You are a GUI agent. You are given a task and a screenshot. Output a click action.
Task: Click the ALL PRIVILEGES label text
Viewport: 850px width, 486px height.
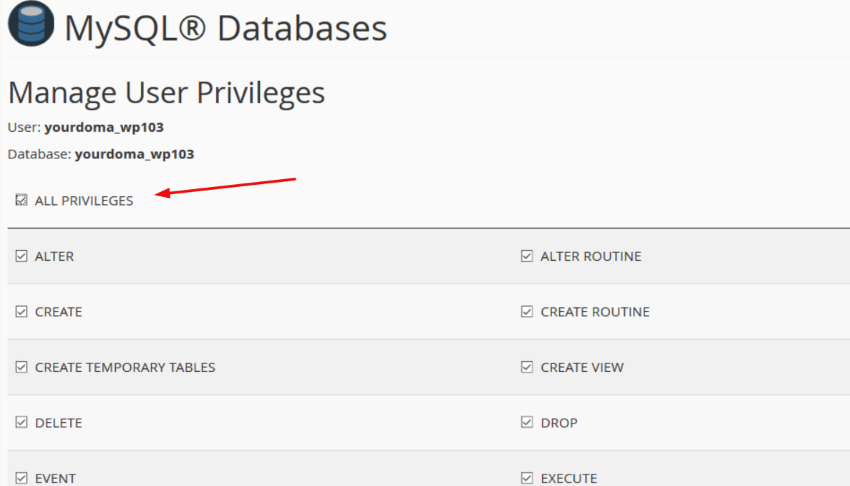pos(84,201)
